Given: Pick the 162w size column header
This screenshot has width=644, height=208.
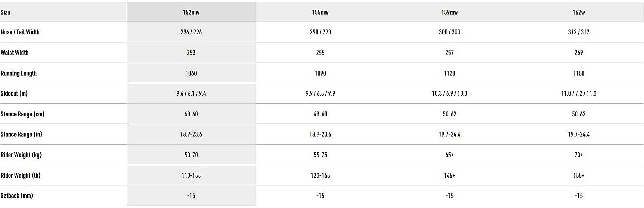Looking at the screenshot, I should [579, 12].
